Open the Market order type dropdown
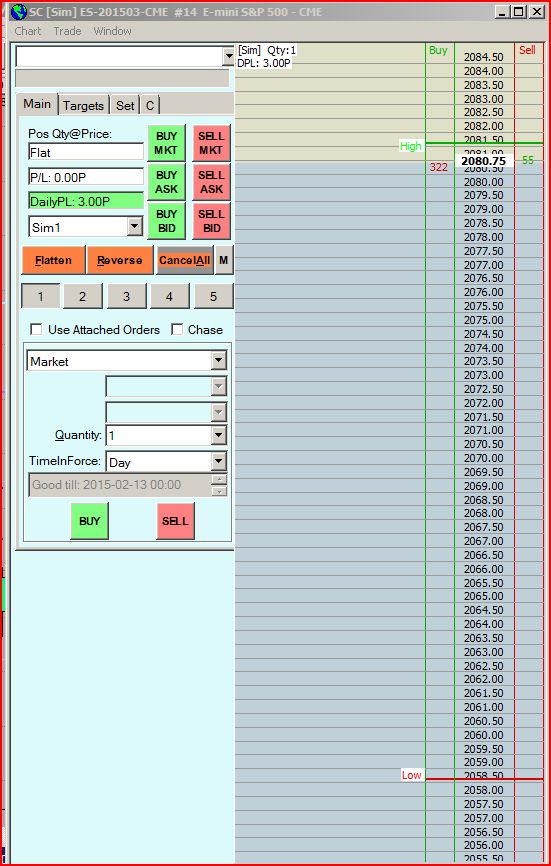 point(219,361)
